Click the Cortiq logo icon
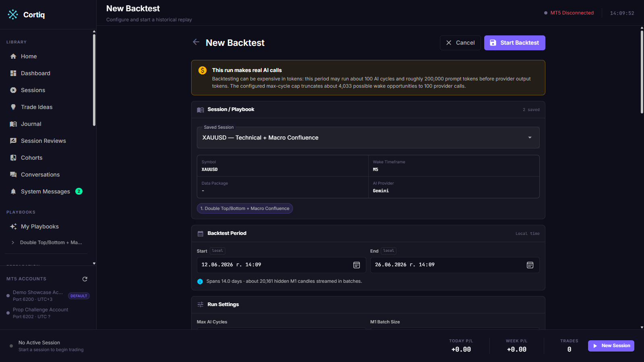Image resolution: width=644 pixels, height=362 pixels. (13, 14)
